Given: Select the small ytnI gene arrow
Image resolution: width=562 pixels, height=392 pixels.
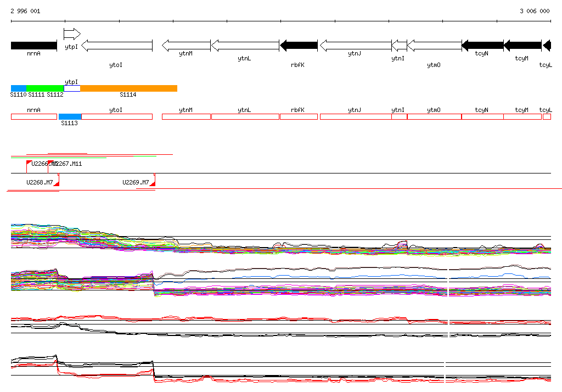Looking at the screenshot, I should 399,46.
